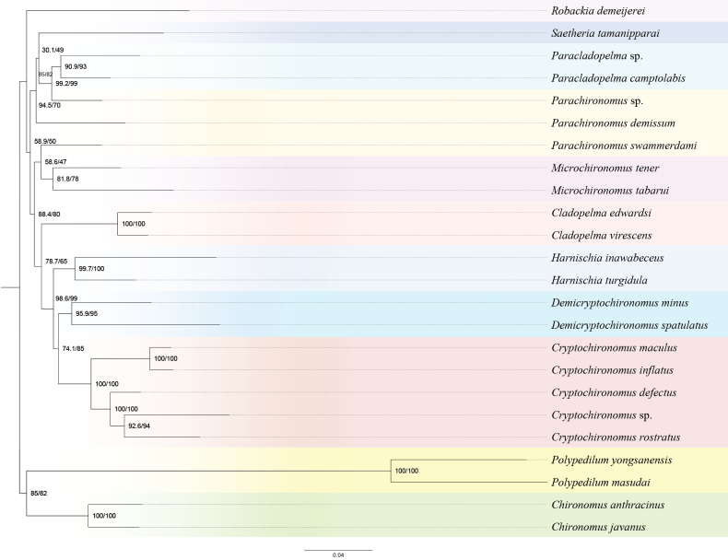728x560 pixels.
Task: Click Polypedilum yongsanensis taxon name
Action: tap(612, 461)
